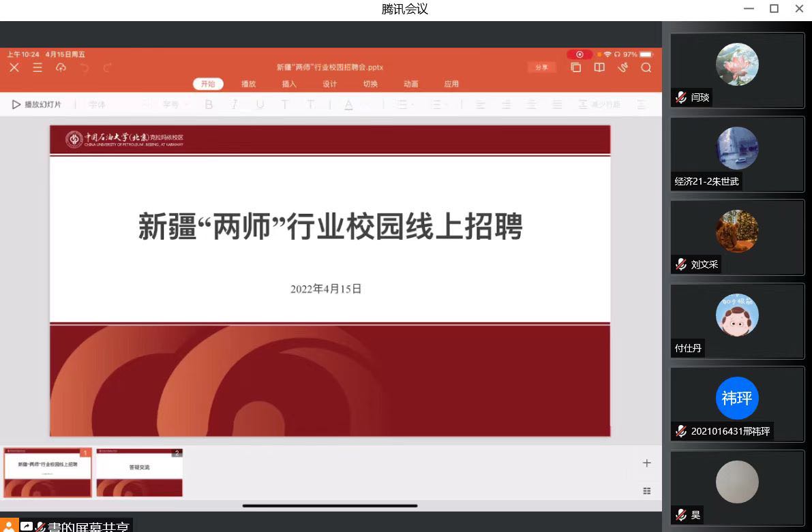Toggle italic text formatting

click(234, 104)
